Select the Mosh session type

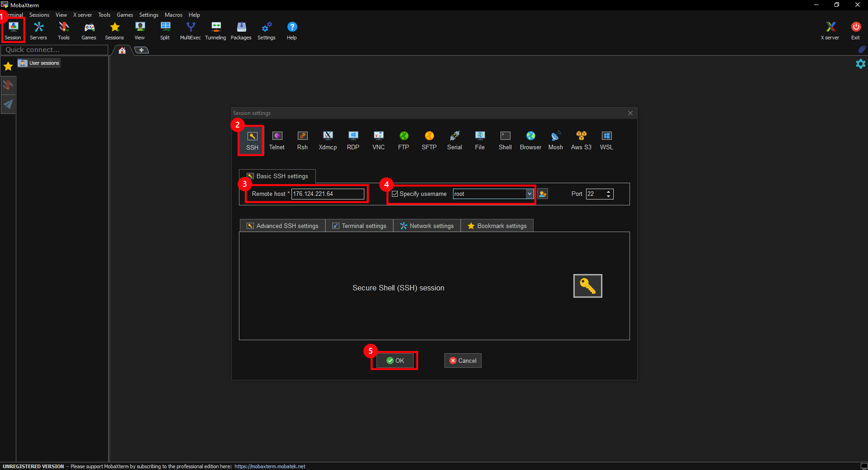[556, 141]
